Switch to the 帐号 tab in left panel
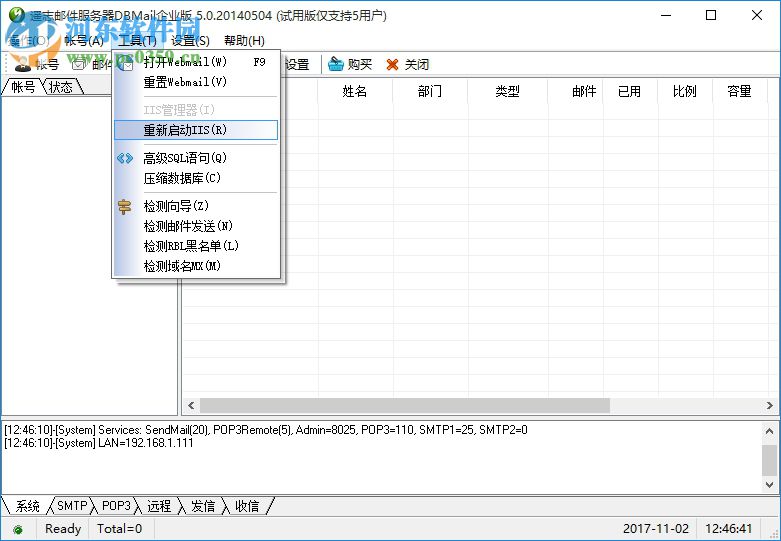The image size is (781, 541). [x=23, y=87]
